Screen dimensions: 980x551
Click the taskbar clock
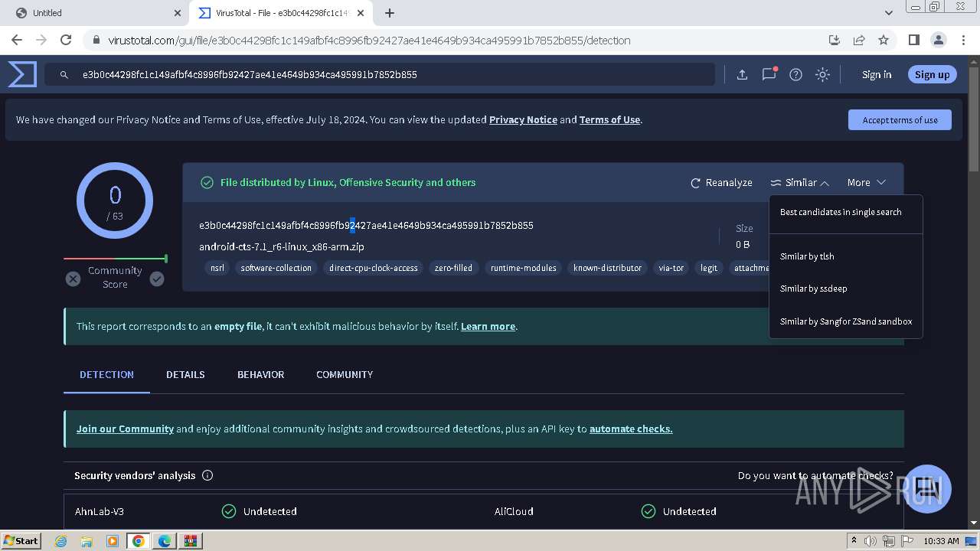click(x=941, y=541)
